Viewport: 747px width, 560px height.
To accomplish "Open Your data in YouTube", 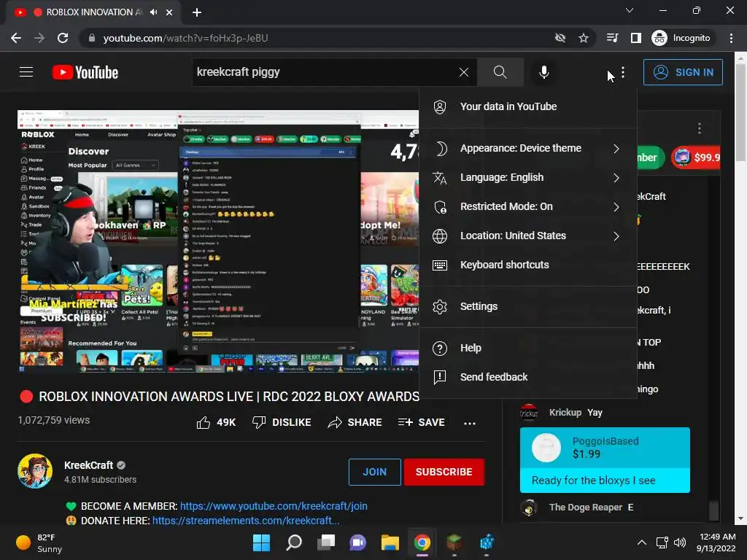I will pyautogui.click(x=528, y=106).
